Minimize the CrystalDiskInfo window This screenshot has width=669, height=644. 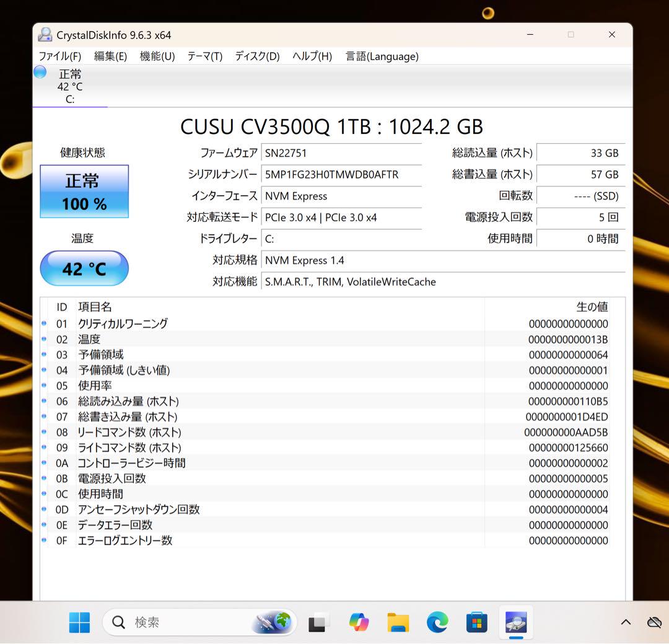pyautogui.click(x=530, y=35)
